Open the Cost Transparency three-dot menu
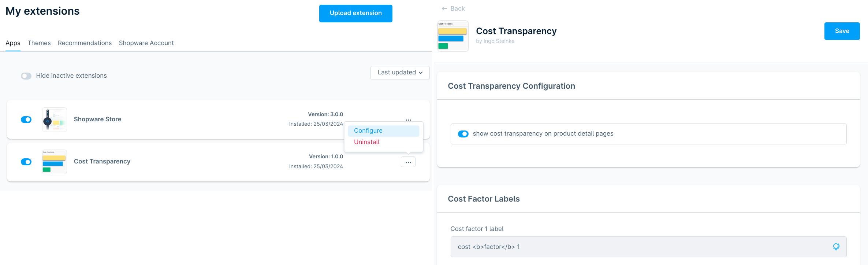The height and width of the screenshot is (265, 868). point(408,162)
